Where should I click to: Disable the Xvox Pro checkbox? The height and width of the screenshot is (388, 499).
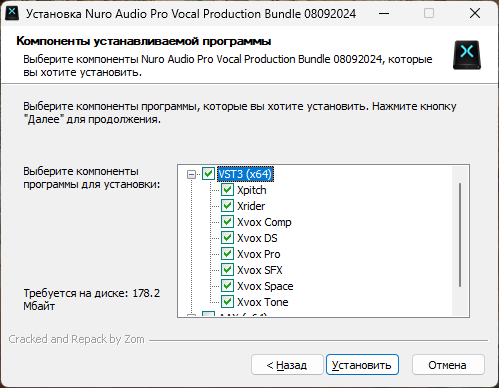click(227, 254)
